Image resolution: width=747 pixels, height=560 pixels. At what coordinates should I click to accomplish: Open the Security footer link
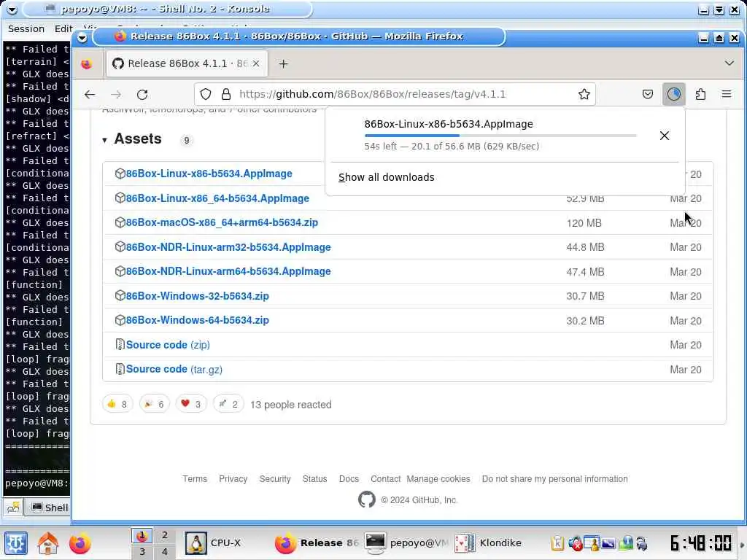point(275,478)
